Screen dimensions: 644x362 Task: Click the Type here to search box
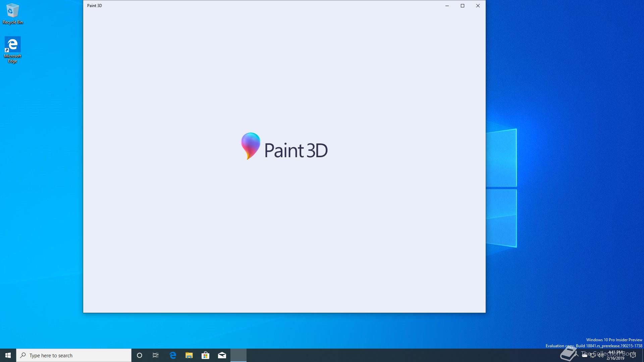(74, 355)
